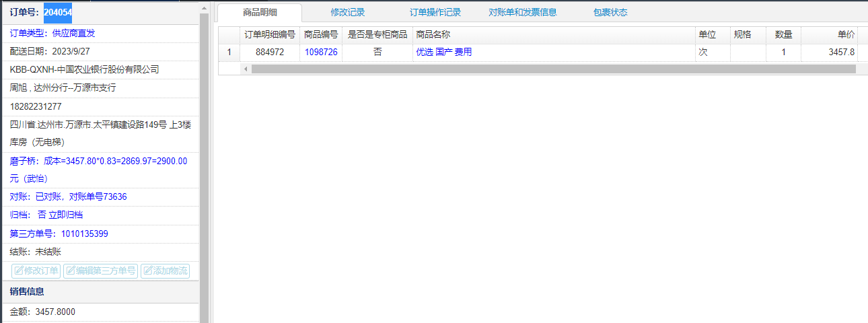Open third-party number 1010135399 link
The height and width of the screenshot is (323, 868).
(84, 234)
